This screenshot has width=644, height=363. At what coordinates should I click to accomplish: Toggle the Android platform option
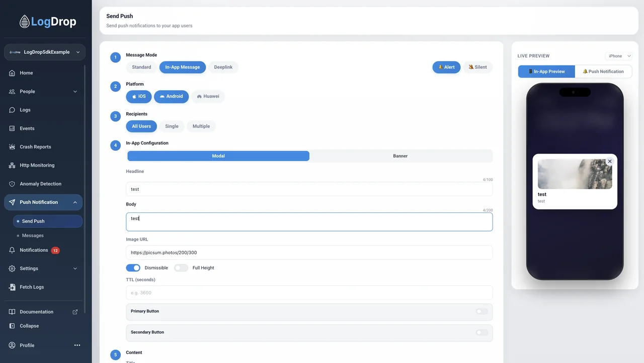pyautogui.click(x=172, y=96)
